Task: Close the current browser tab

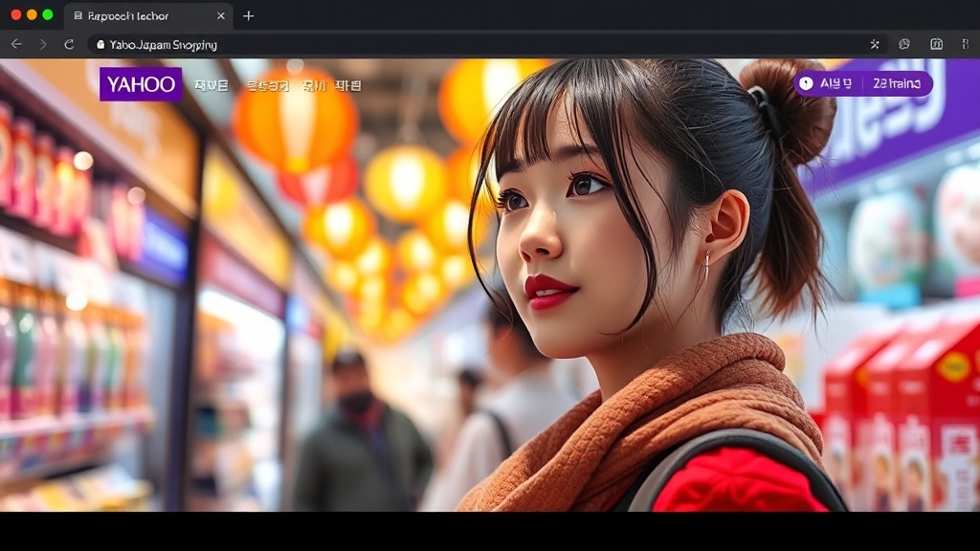Action: click(219, 16)
